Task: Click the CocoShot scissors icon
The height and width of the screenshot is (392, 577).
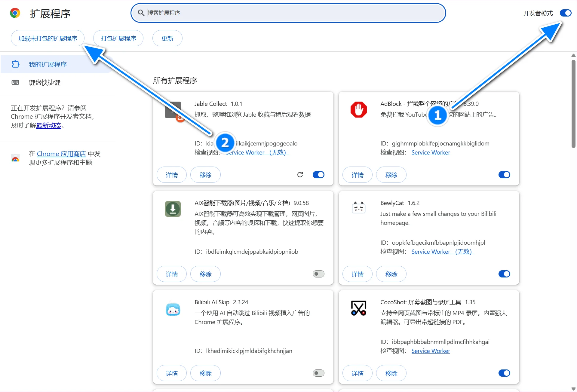Action: (358, 308)
